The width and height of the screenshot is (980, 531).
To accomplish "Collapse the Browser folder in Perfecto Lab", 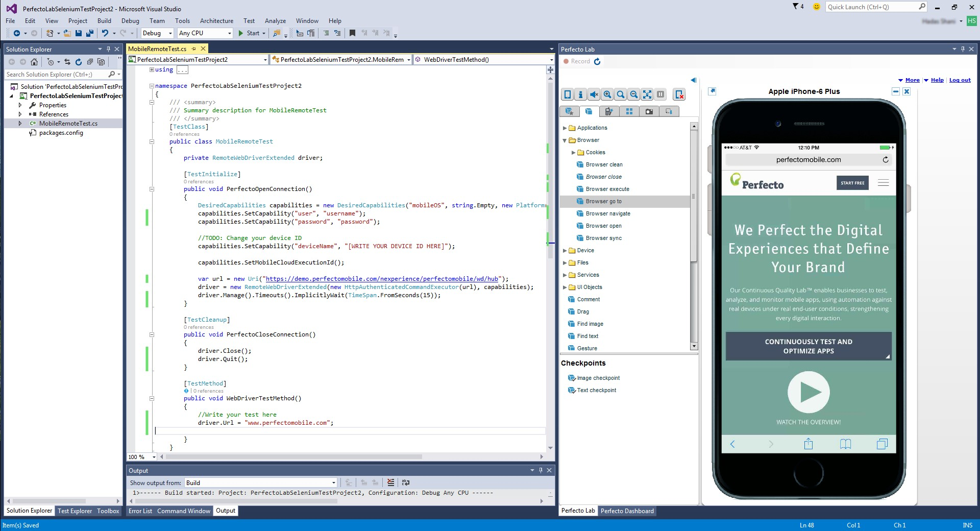I will (565, 140).
